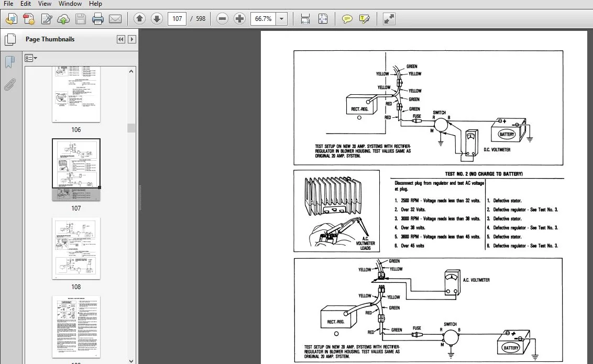The width and height of the screenshot is (593, 364).
Task: Click the Email envelope icon
Action: pyautogui.click(x=115, y=18)
